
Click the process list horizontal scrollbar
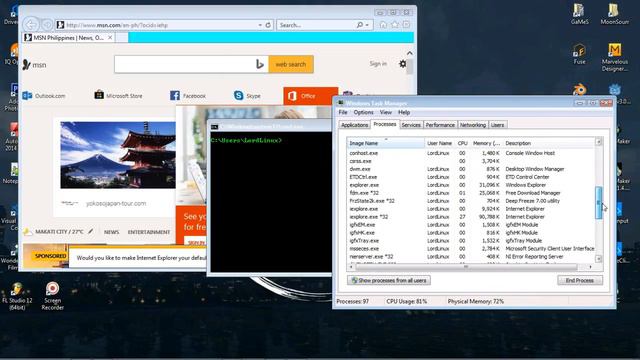tap(466, 267)
